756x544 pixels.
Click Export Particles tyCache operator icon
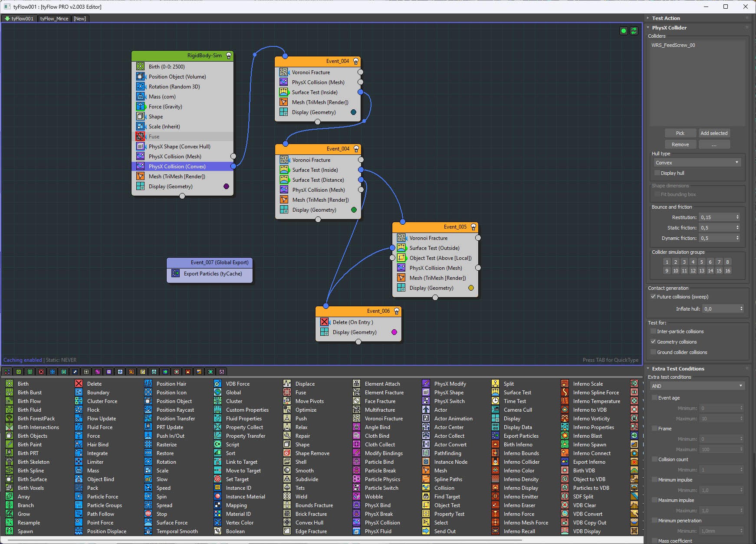tap(175, 274)
